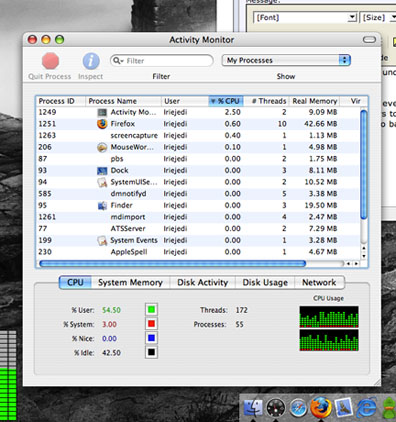The width and height of the screenshot is (396, 422).
Task: Sort by Process Name column header
Action: tap(123, 101)
